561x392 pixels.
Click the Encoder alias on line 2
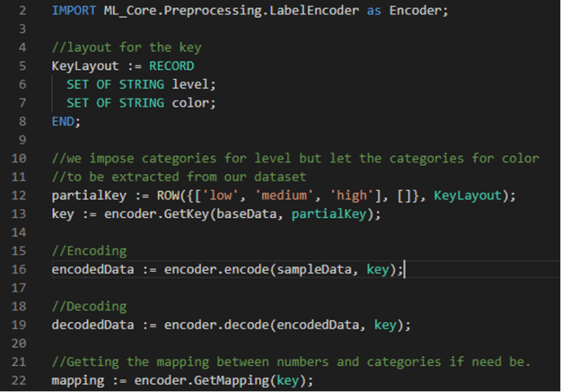(414, 11)
